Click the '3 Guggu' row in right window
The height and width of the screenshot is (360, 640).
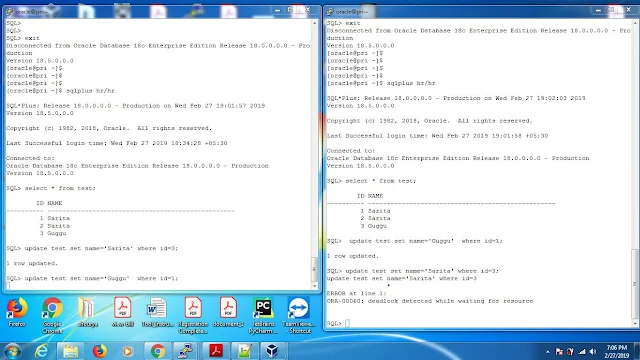[373, 226]
